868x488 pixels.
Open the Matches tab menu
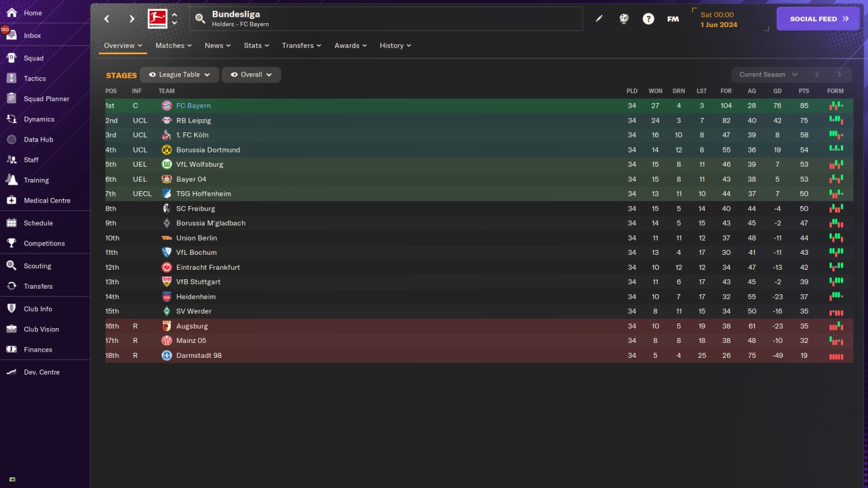(173, 45)
